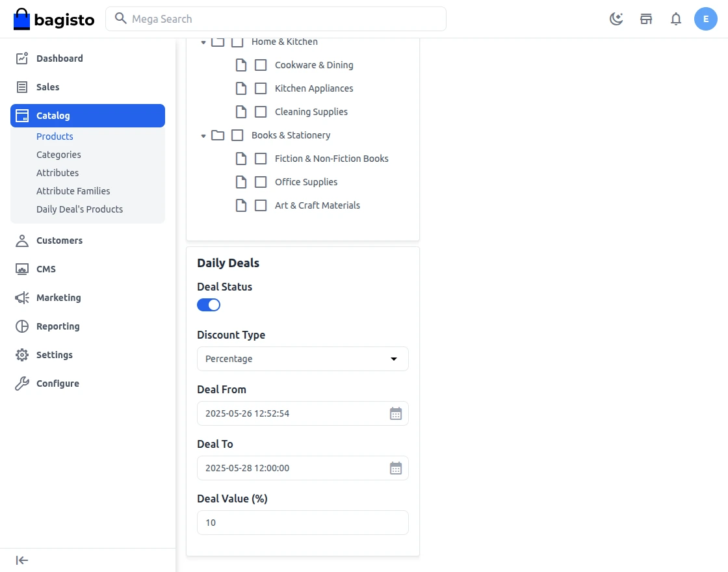Viewport: 728px width, 572px height.
Task: Check the Cookware & Dining category
Action: click(261, 65)
